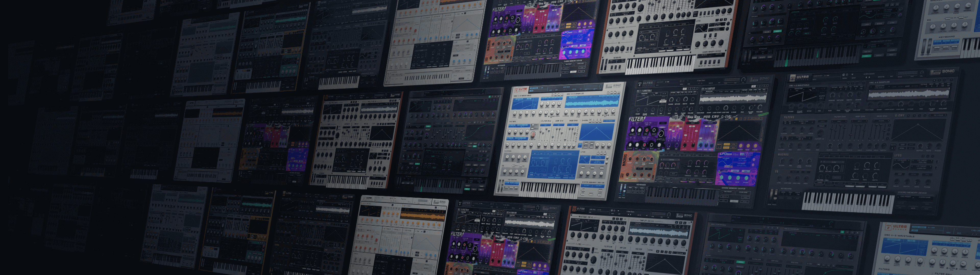
Task: Click the big red cutoff knob on the large blue-white synth
Action: pos(533,134)
